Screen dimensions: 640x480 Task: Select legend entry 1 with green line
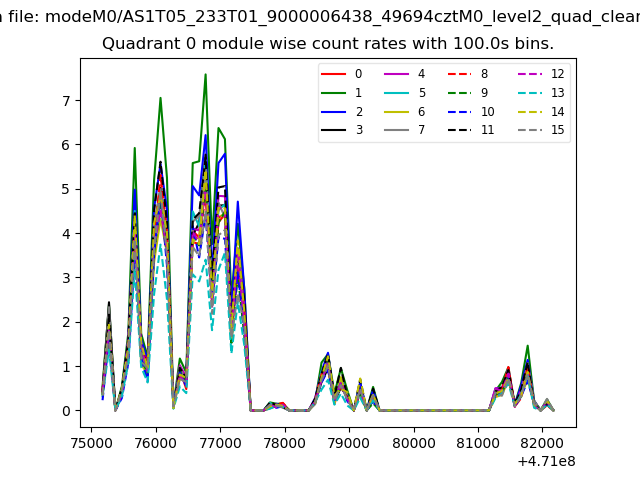[334, 93]
